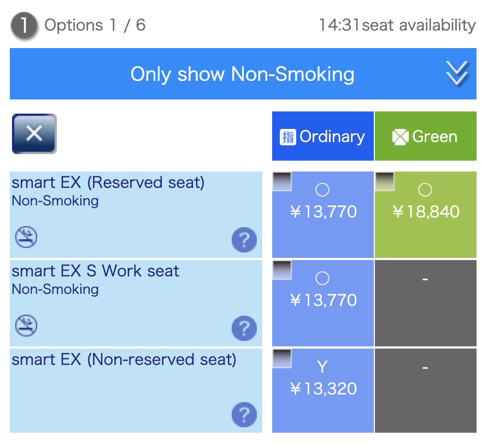Viewport: 482px width, 448px height.
Task: Click the double chevron down arrow
Action: click(457, 74)
